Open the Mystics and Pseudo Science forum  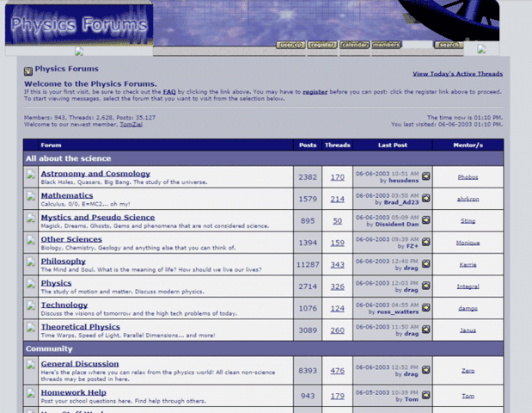(x=97, y=218)
